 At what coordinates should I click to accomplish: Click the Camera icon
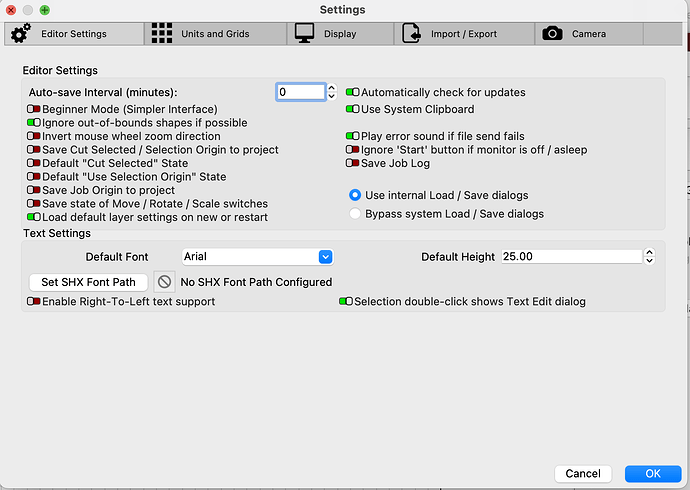point(552,33)
